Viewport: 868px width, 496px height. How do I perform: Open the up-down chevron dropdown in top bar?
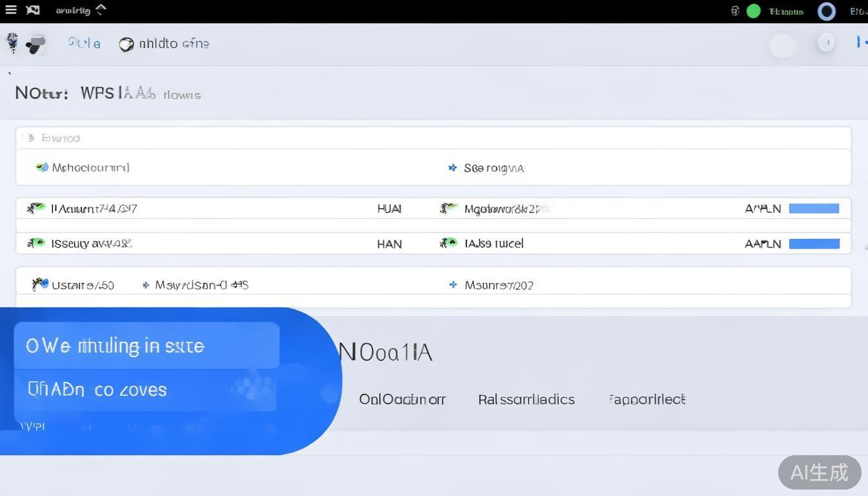(100, 10)
